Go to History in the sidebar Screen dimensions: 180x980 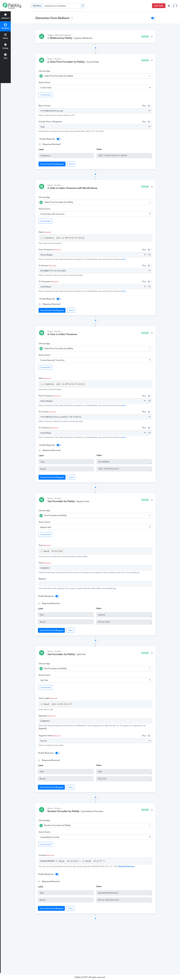point(5,36)
